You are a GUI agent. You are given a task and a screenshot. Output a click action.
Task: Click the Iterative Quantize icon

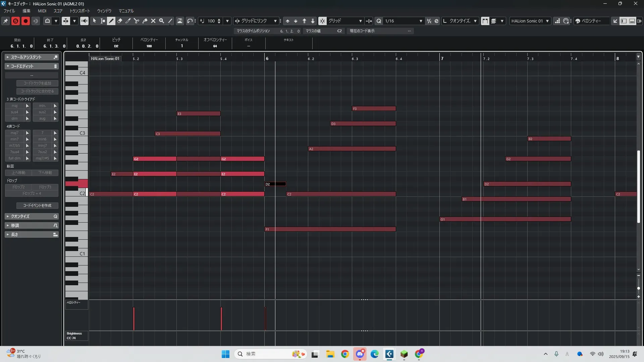tap(429, 21)
